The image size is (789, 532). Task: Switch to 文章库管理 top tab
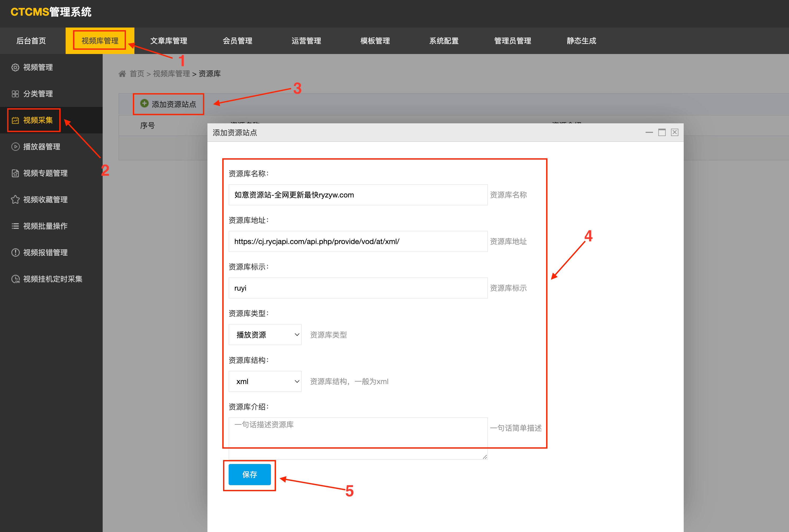click(169, 41)
